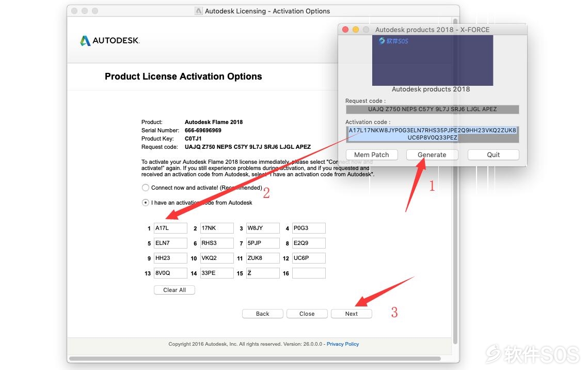588x370 pixels.
Task: Click activation field 4 containing P0G3
Action: 309,228
